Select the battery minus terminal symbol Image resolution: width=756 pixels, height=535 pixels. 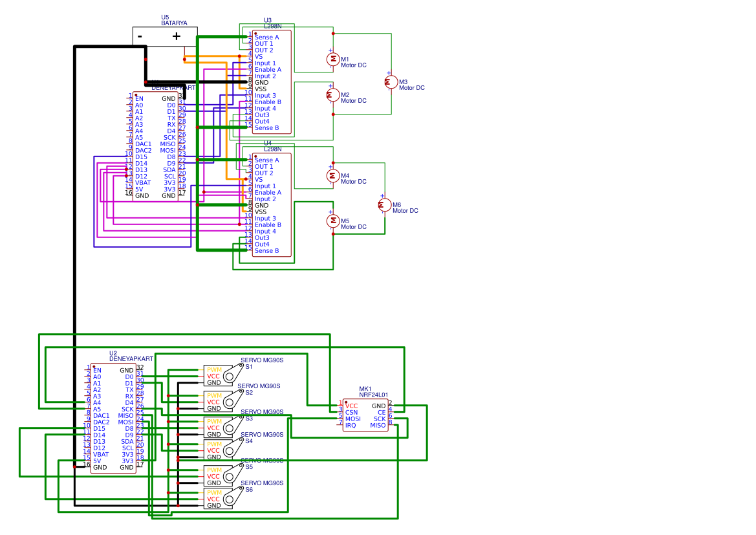pyautogui.click(x=140, y=36)
